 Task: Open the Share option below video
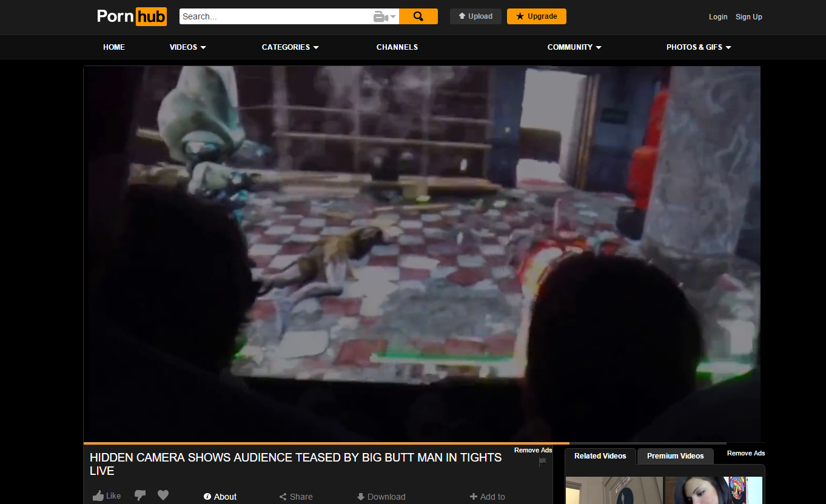[296, 497]
